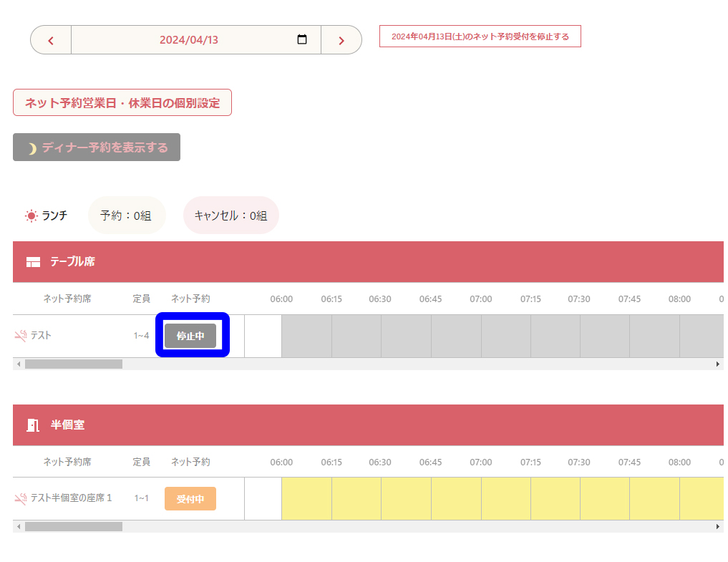Toggle the 停止中 status for テスト seat
728x562 pixels.
[190, 336]
